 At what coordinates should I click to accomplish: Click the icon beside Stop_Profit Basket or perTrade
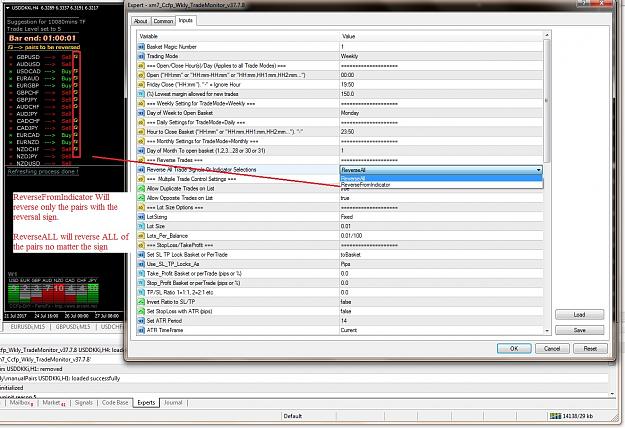tap(141, 283)
